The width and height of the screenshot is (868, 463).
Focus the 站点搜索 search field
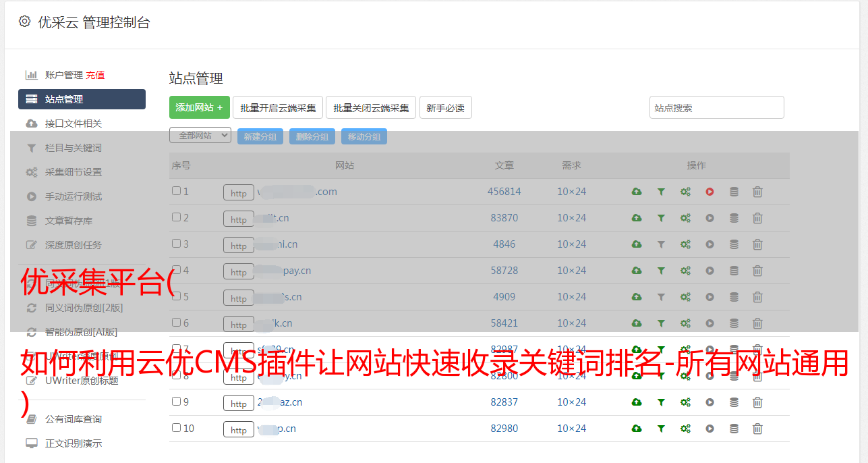[x=717, y=107]
